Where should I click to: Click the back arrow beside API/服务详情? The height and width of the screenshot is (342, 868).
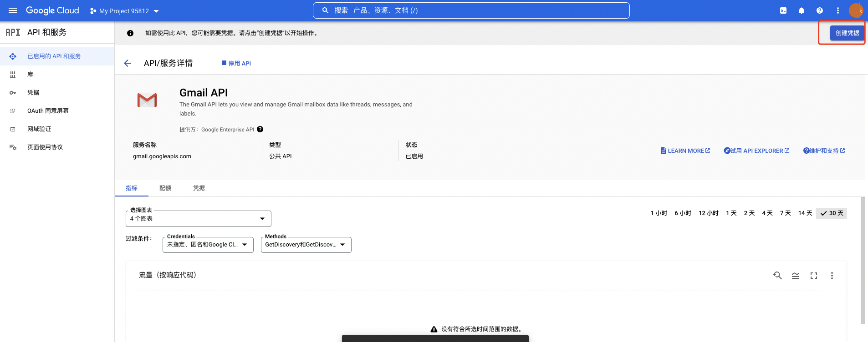[128, 63]
